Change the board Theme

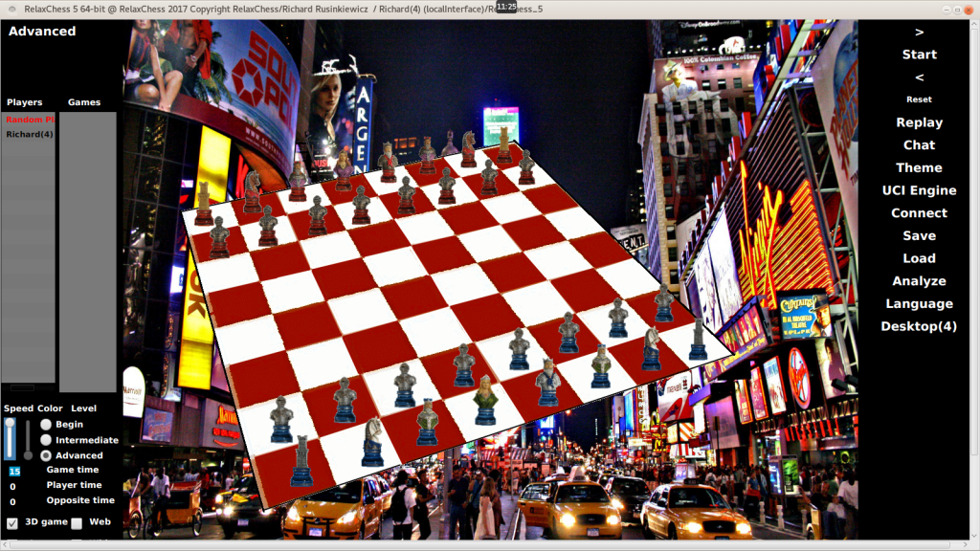pyautogui.click(x=920, y=167)
